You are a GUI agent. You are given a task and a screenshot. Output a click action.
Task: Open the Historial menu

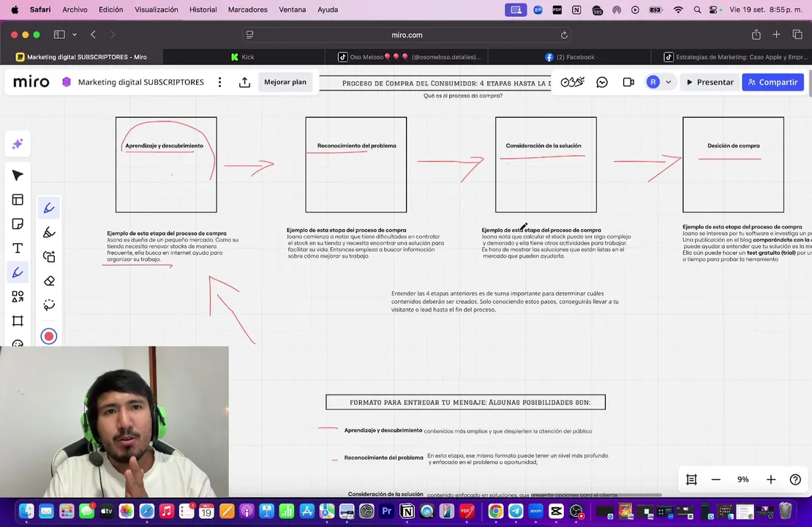[203, 10]
